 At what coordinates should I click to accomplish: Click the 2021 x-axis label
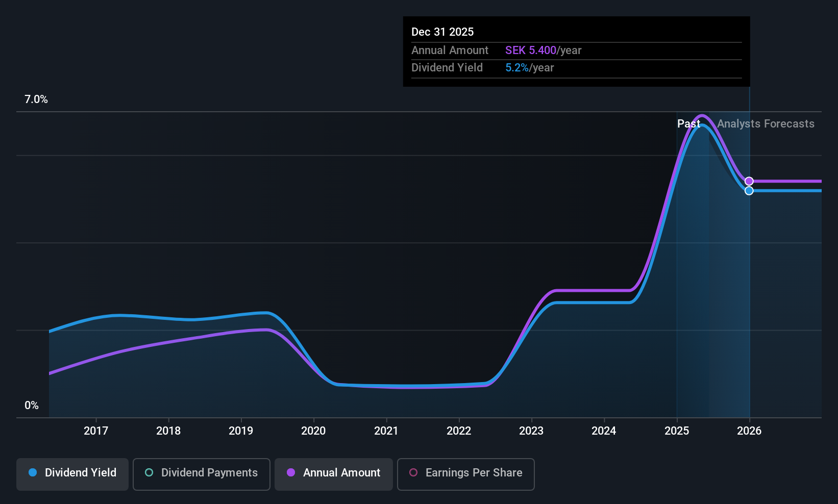coord(386,431)
